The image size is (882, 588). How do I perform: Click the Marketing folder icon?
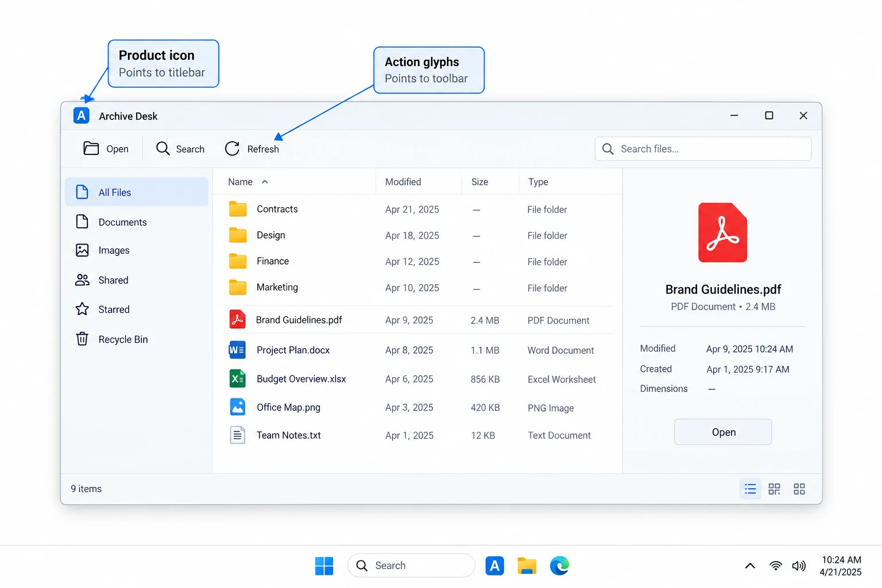pos(238,287)
